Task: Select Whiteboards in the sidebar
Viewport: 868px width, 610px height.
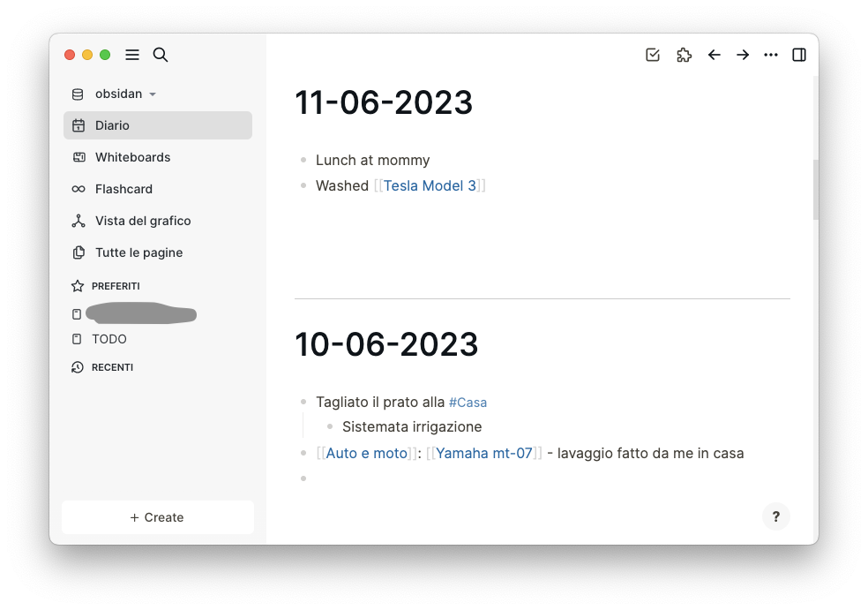Action: click(x=158, y=157)
